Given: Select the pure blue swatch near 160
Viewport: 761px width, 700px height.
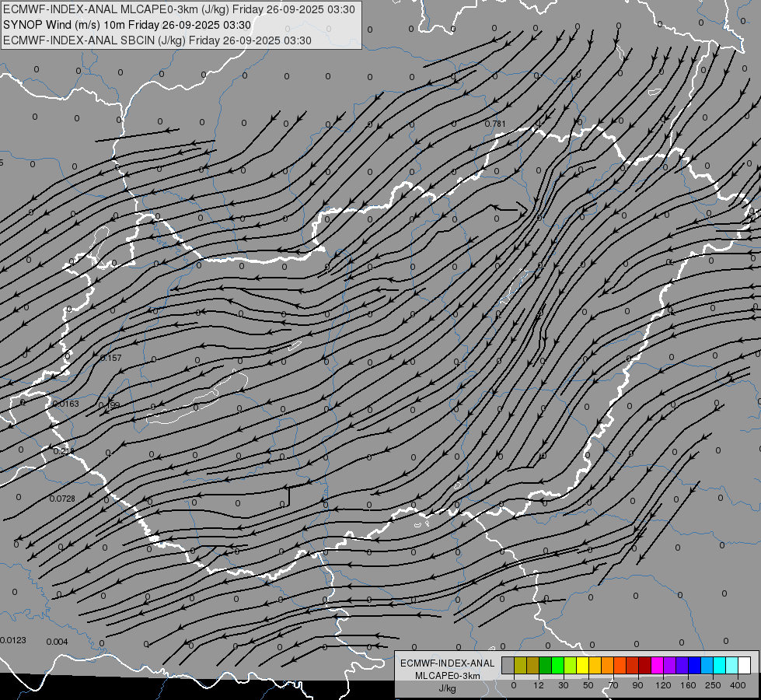Looking at the screenshot, I should coord(695,666).
